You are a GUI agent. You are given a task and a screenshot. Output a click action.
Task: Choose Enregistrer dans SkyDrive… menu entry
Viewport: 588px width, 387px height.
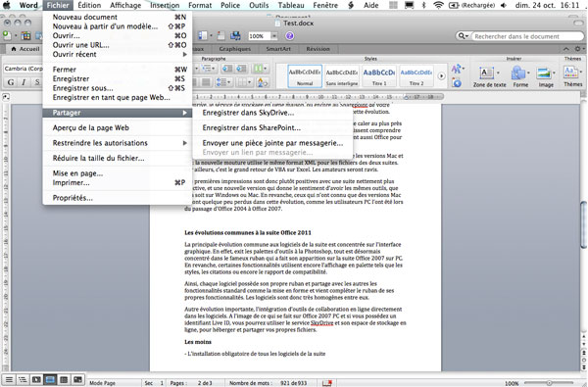272,113
